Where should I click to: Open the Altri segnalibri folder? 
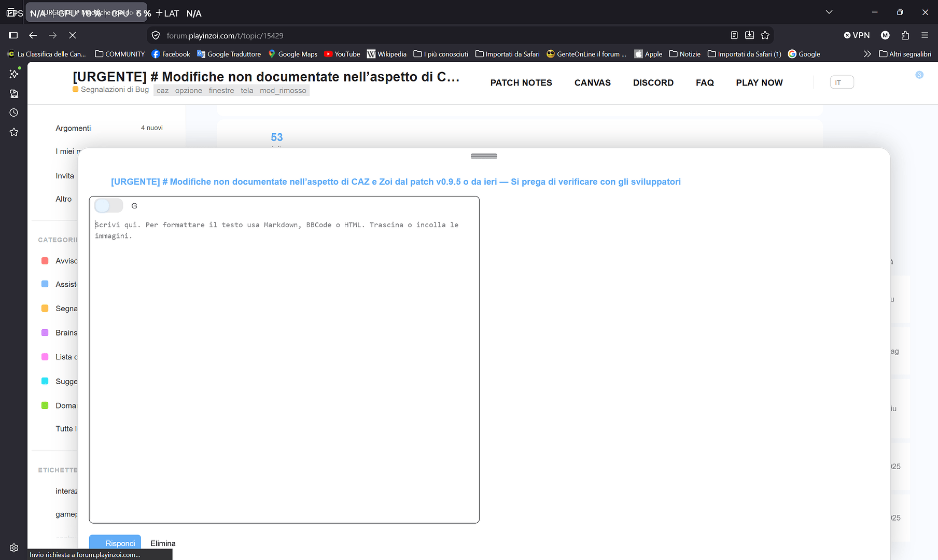pos(905,54)
